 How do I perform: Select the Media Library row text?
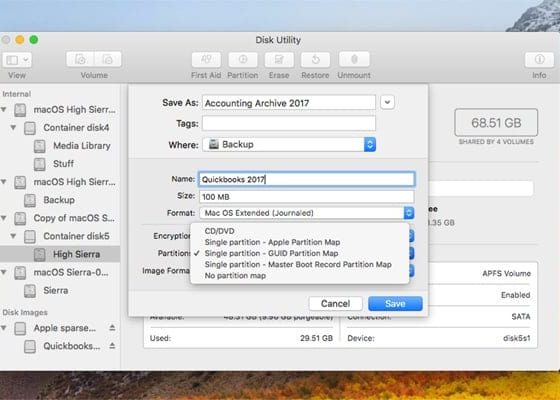coord(82,146)
